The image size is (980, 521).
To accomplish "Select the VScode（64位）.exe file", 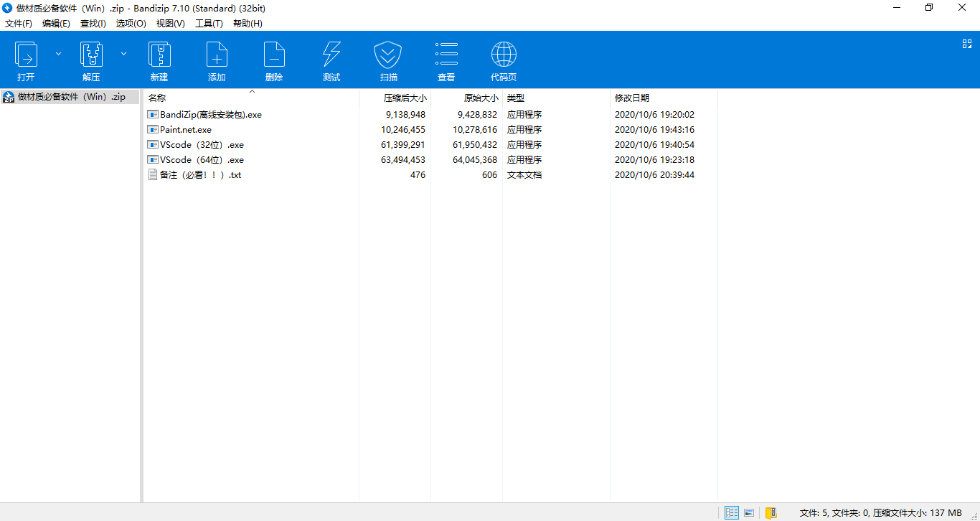I will coord(195,159).
